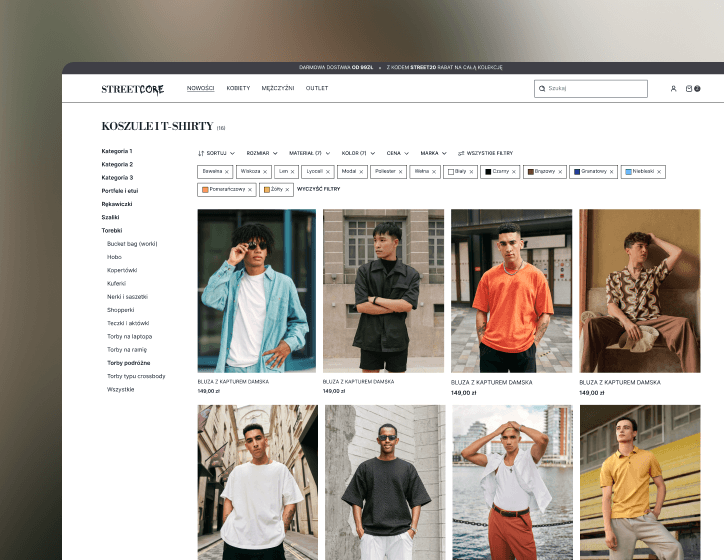Expand the Sortuj dropdown
The width and height of the screenshot is (724, 560).
pyautogui.click(x=215, y=153)
